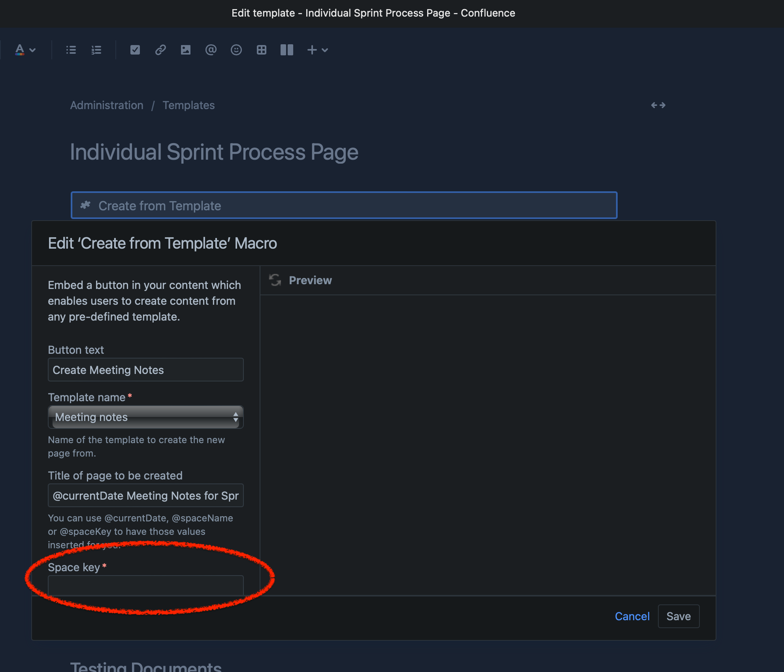Toggle the page width arrows icon
Image resolution: width=784 pixels, height=672 pixels.
pyautogui.click(x=658, y=105)
